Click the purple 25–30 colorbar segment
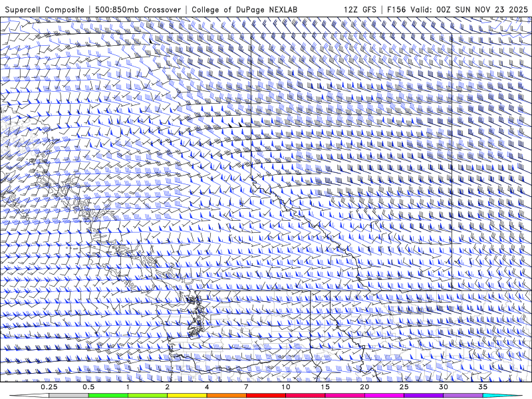532x399 pixels. point(424,396)
